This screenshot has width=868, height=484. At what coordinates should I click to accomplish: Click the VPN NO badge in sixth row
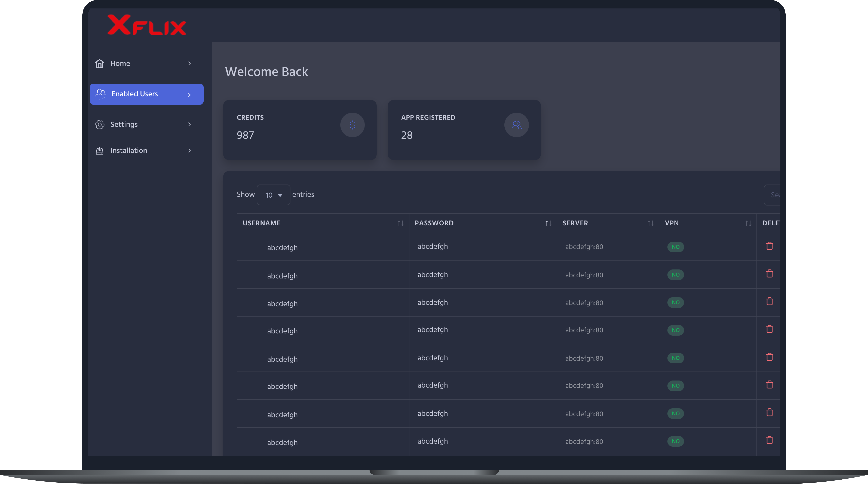tap(676, 386)
